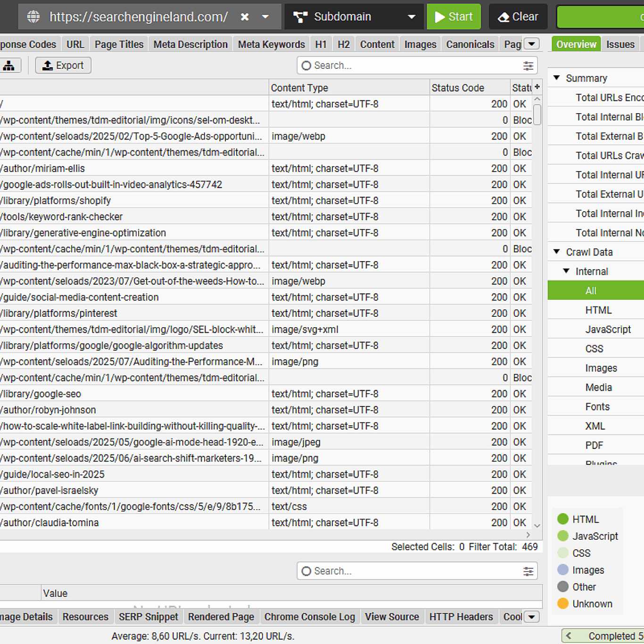Open filter options in the upper search box

pyautogui.click(x=528, y=66)
